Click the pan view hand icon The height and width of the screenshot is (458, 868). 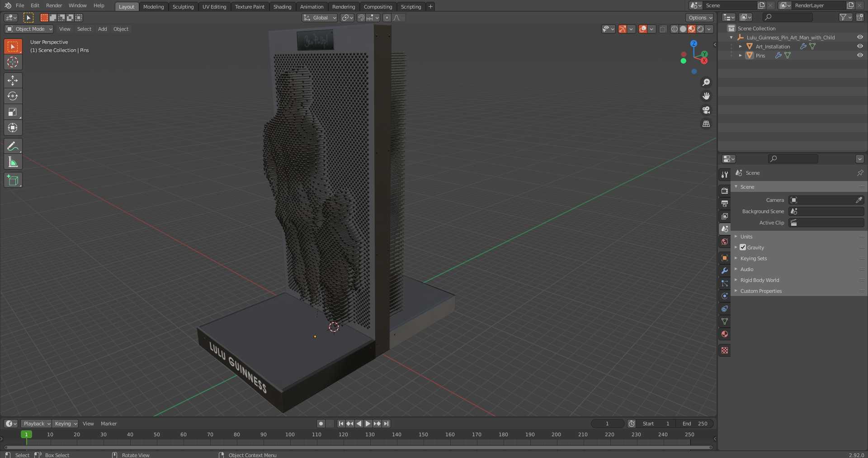point(706,96)
